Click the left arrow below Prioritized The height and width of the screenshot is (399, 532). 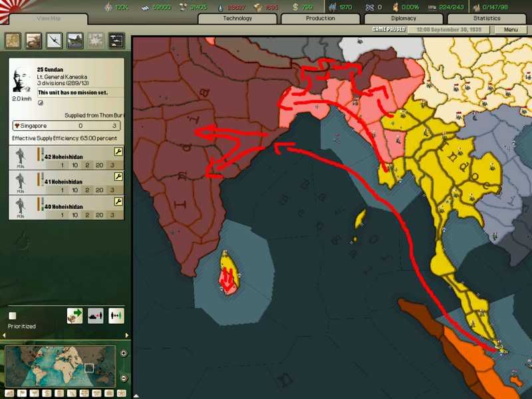(x=4, y=335)
